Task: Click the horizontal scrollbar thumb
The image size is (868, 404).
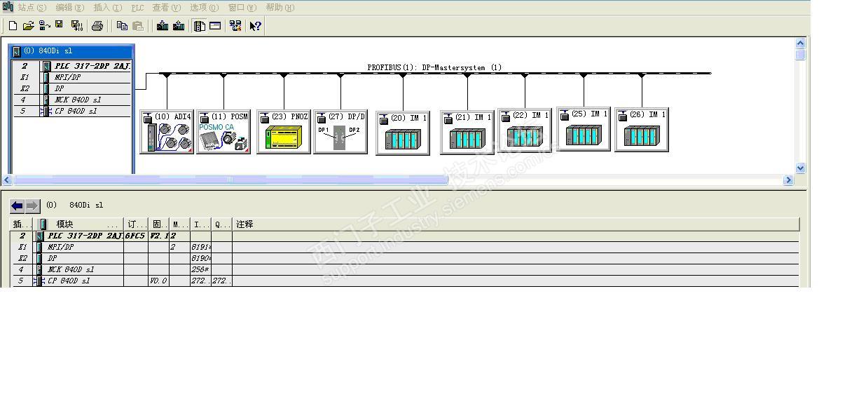Action: (x=230, y=180)
